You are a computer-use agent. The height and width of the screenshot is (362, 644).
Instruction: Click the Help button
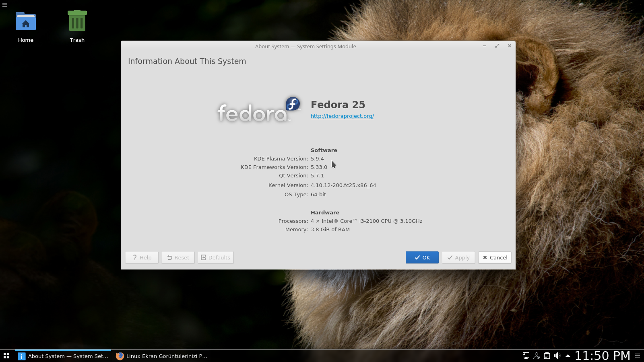click(x=142, y=257)
